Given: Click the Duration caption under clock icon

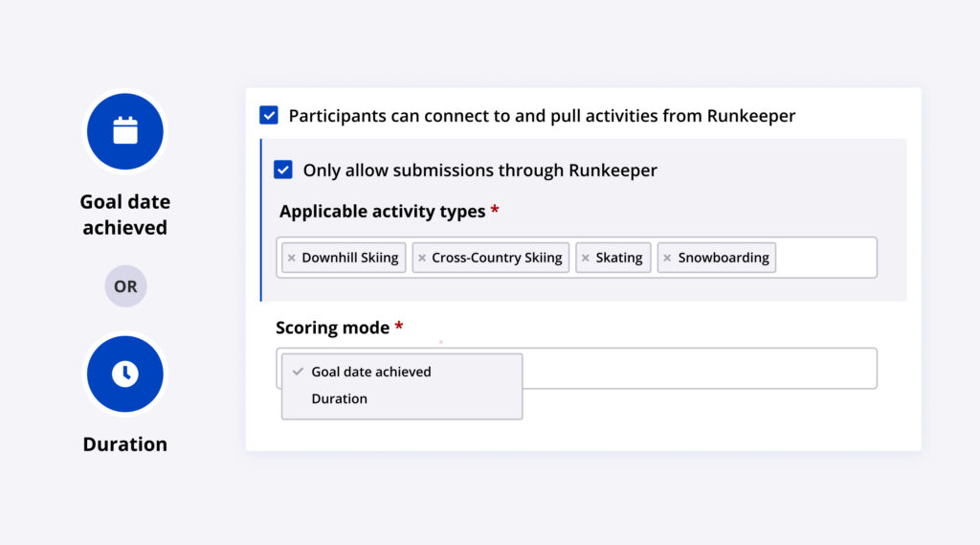Looking at the screenshot, I should (125, 444).
